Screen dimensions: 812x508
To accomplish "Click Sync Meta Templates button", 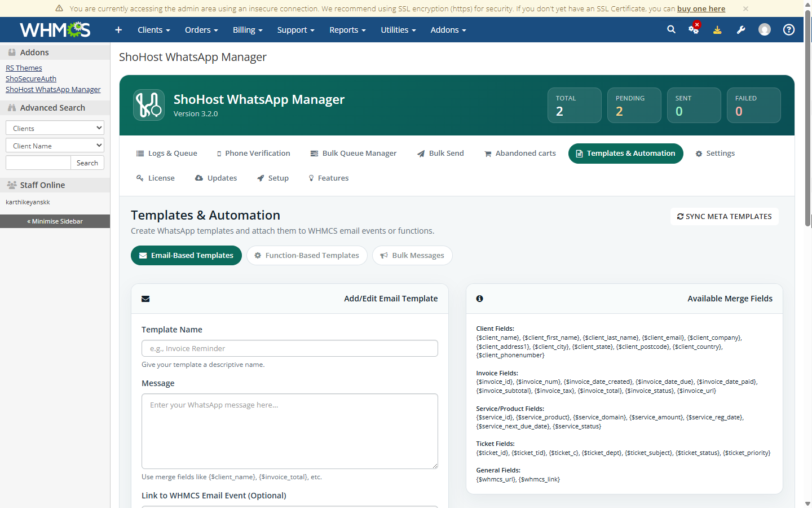I will [725, 216].
